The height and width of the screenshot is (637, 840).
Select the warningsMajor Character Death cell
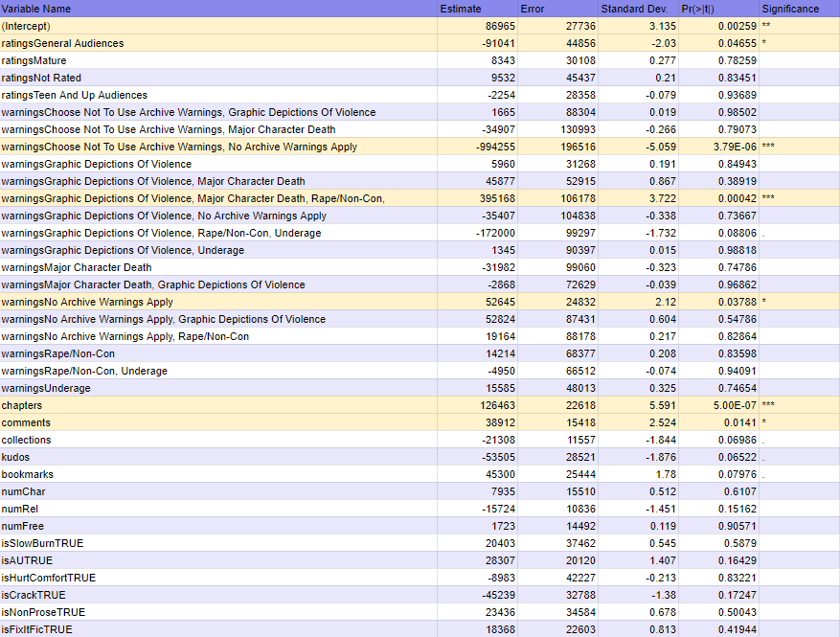coord(218,267)
